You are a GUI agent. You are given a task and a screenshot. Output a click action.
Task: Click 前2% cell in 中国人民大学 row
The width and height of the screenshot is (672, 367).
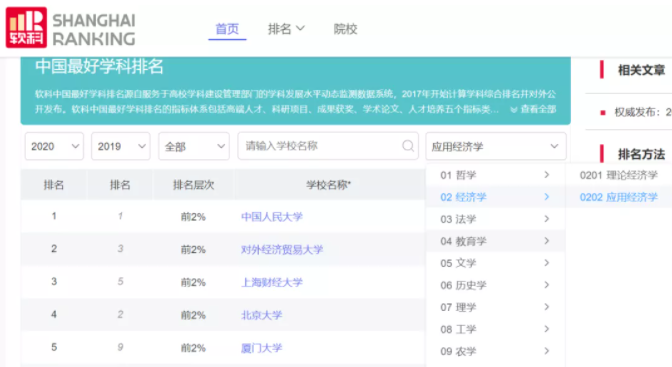click(x=193, y=217)
